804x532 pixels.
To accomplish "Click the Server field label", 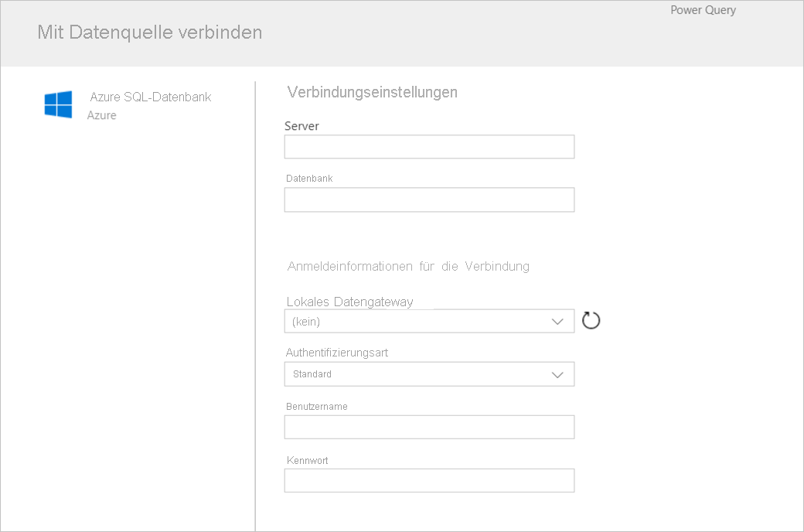I will 301,125.
